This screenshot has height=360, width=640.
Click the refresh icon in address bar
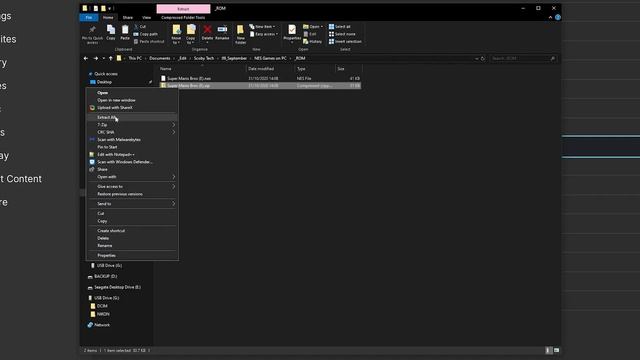pyautogui.click(x=482, y=58)
